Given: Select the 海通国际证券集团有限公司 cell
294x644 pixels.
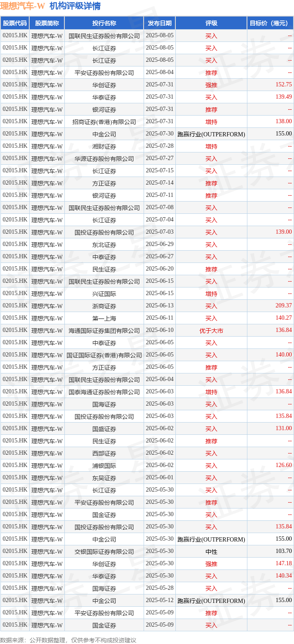Looking at the screenshot, I should (104, 331).
